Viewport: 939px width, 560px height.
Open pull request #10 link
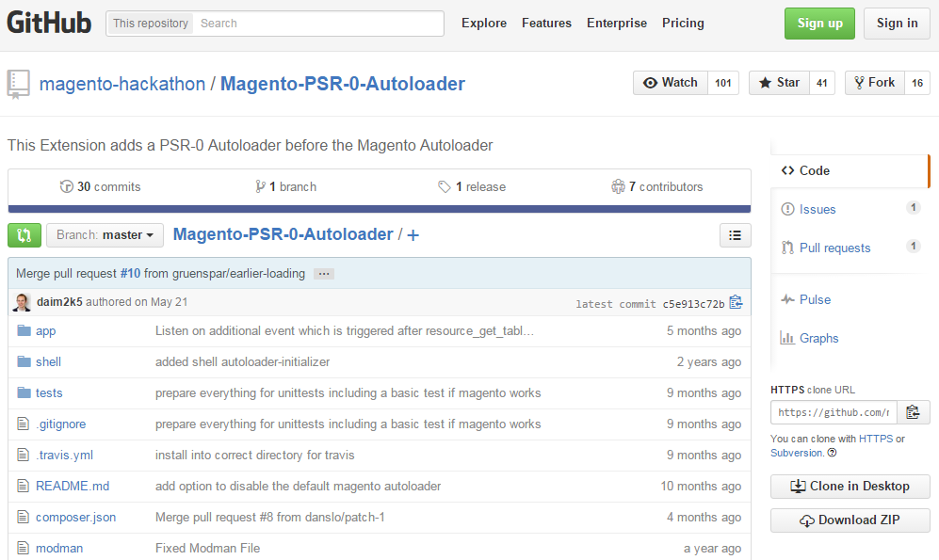tap(131, 274)
